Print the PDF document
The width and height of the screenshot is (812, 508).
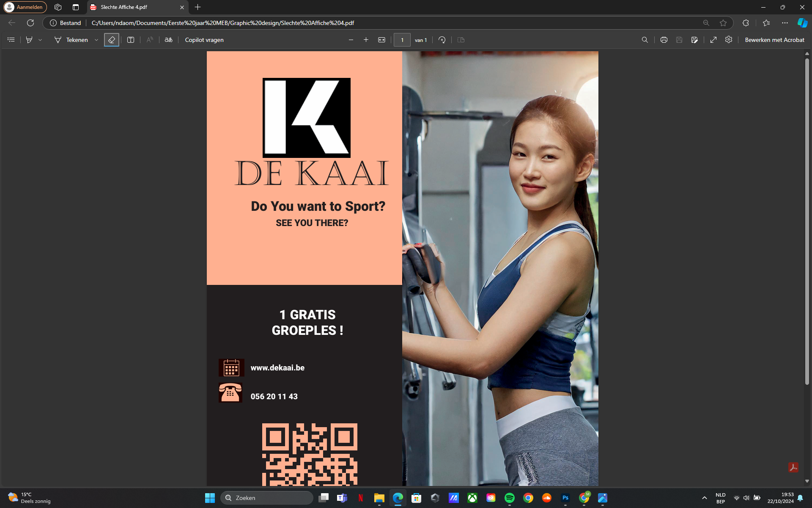coord(664,39)
